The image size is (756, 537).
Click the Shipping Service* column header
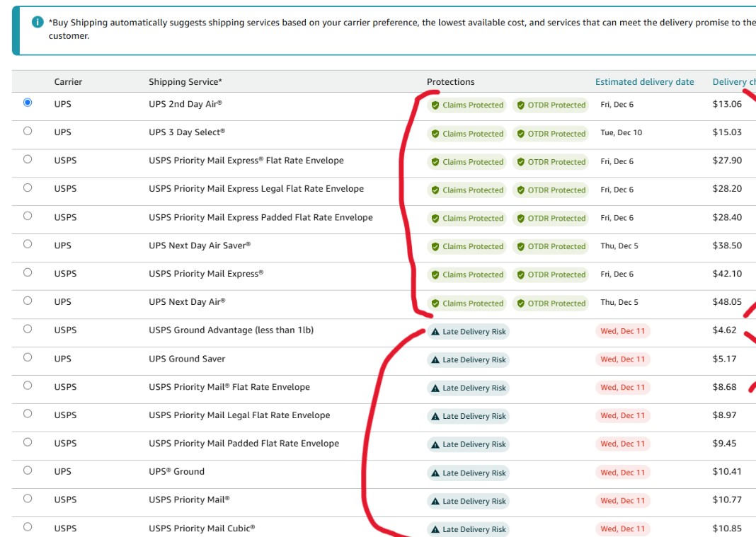pos(185,82)
